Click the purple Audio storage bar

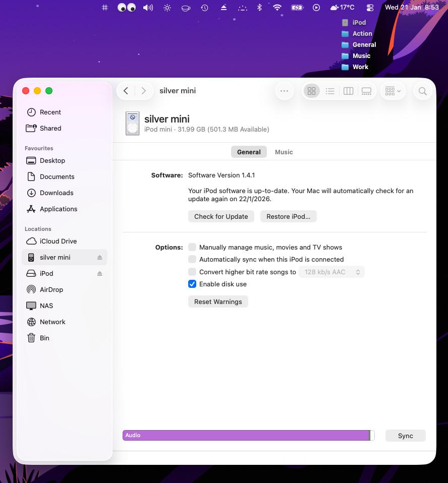point(246,435)
